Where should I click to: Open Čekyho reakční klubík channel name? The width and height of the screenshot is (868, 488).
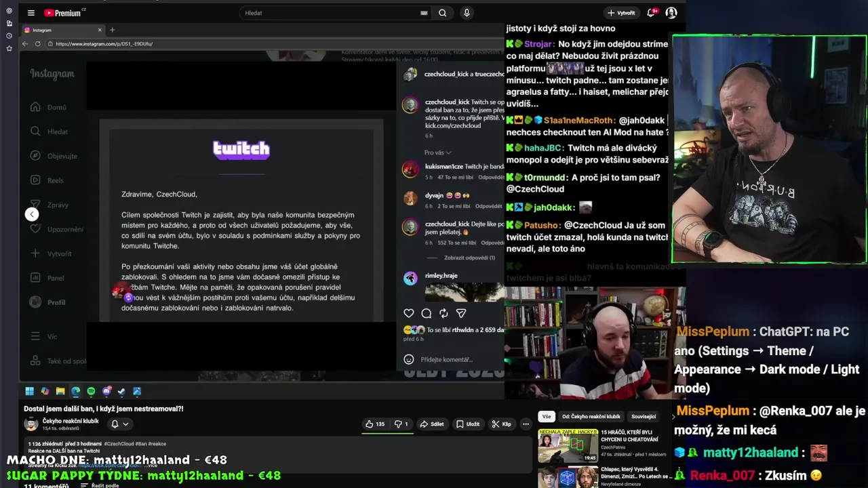(70, 421)
